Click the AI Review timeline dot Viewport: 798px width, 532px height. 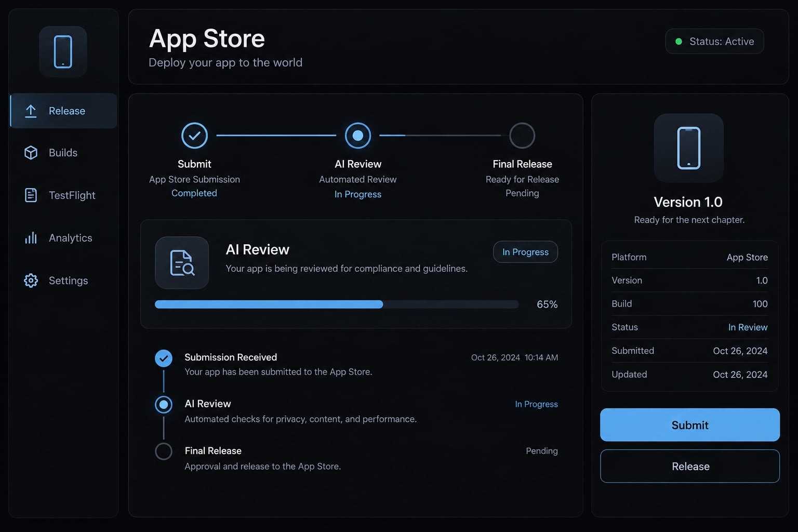click(x=164, y=404)
